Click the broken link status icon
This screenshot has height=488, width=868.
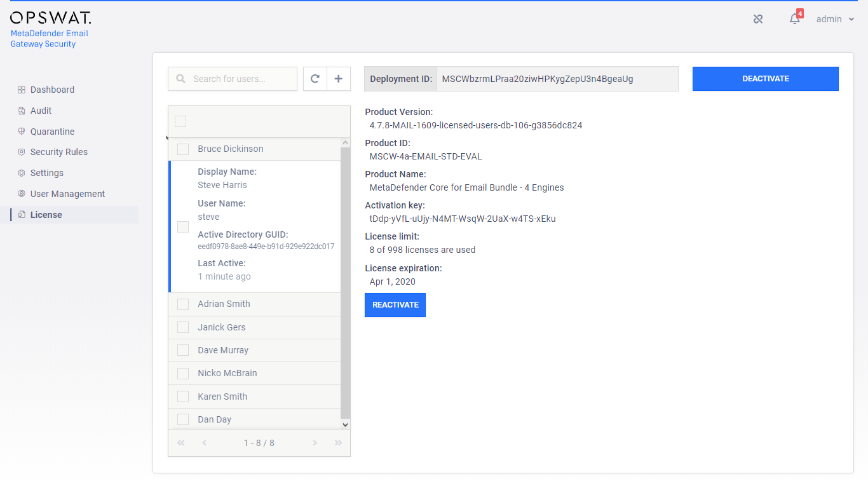coord(758,19)
